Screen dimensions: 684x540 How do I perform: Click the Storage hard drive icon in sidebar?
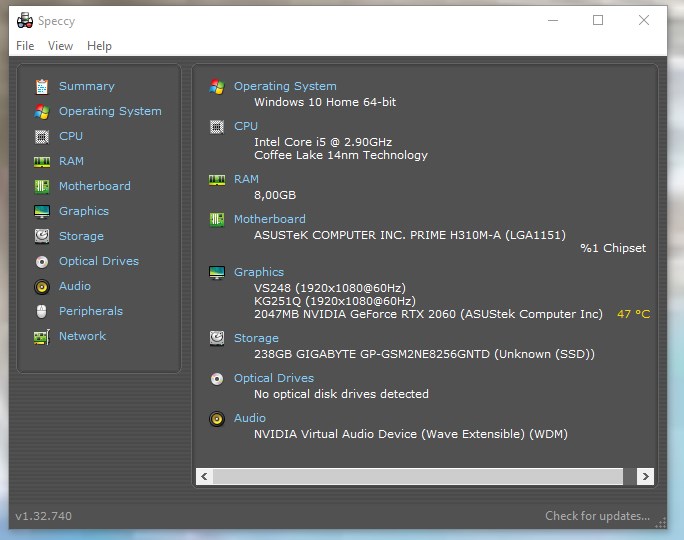42,236
